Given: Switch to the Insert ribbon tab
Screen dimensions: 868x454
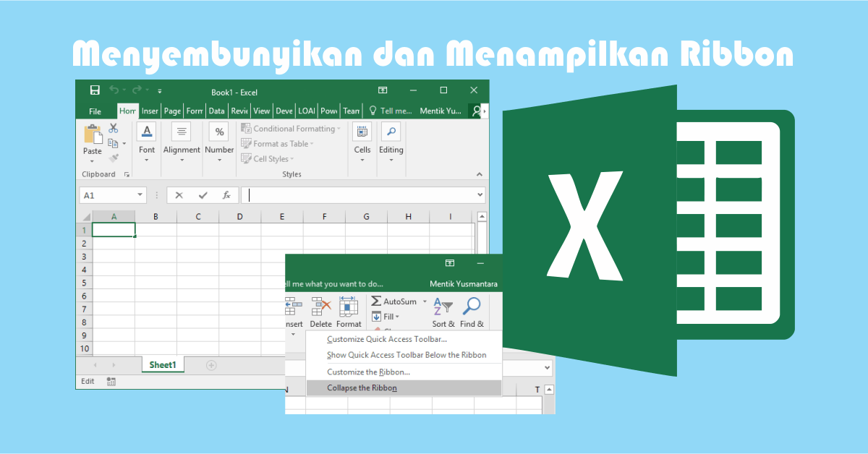Looking at the screenshot, I should 150,111.
